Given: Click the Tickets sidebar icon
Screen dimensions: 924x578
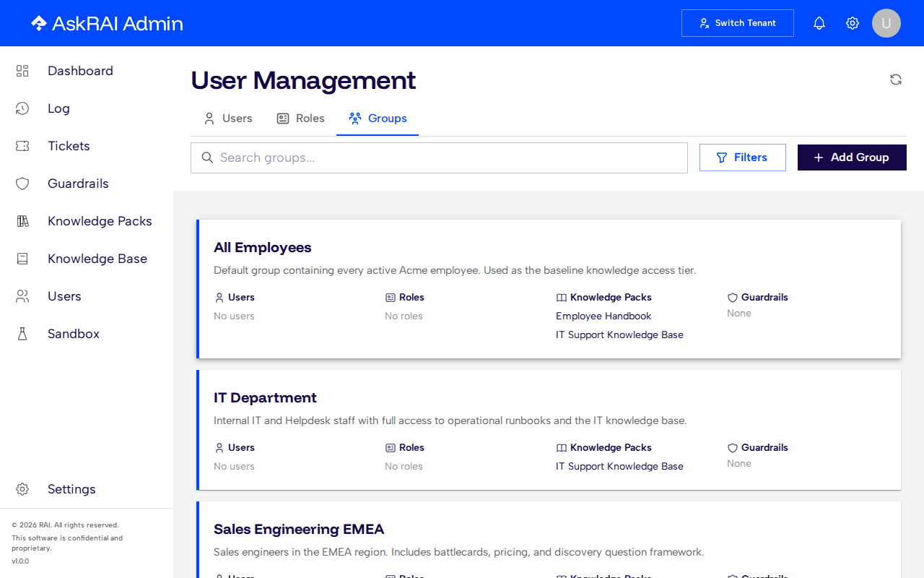Looking at the screenshot, I should point(22,146).
